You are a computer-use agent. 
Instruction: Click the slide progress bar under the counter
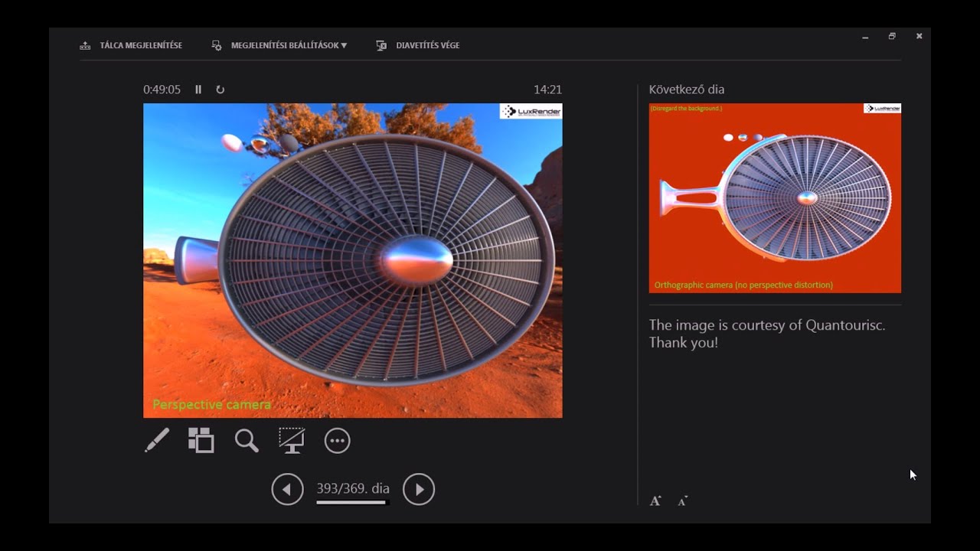pos(352,503)
